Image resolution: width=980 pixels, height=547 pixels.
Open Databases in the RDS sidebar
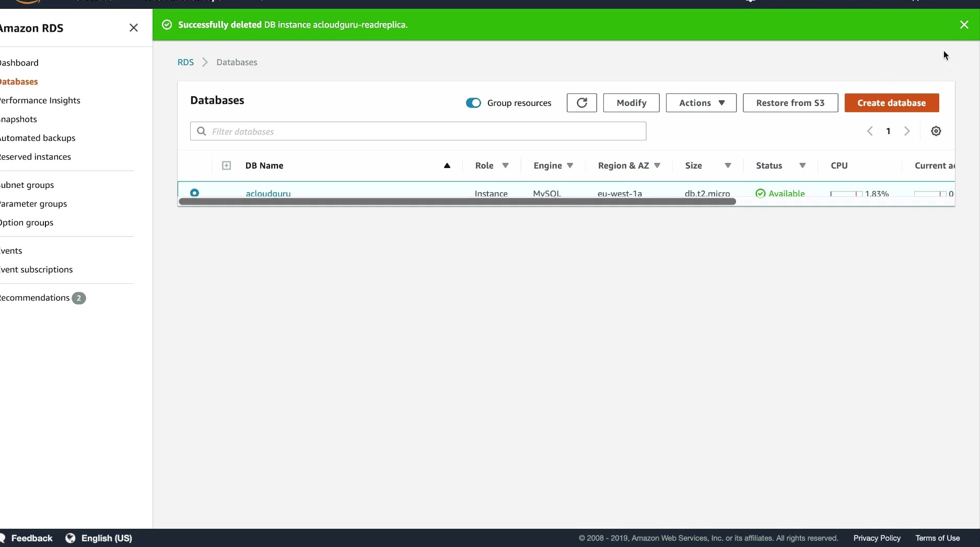(x=19, y=81)
